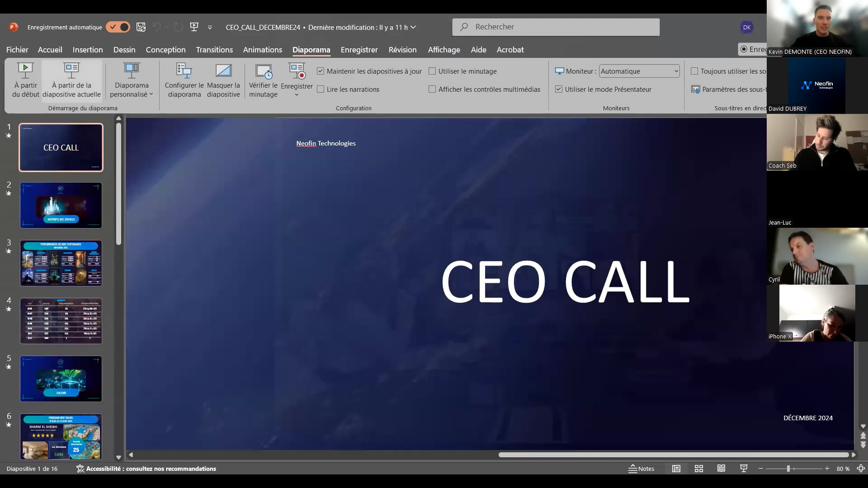Screen dimensions: 868x488
Task: Click slide panel scroll down arrow
Action: coord(118,457)
